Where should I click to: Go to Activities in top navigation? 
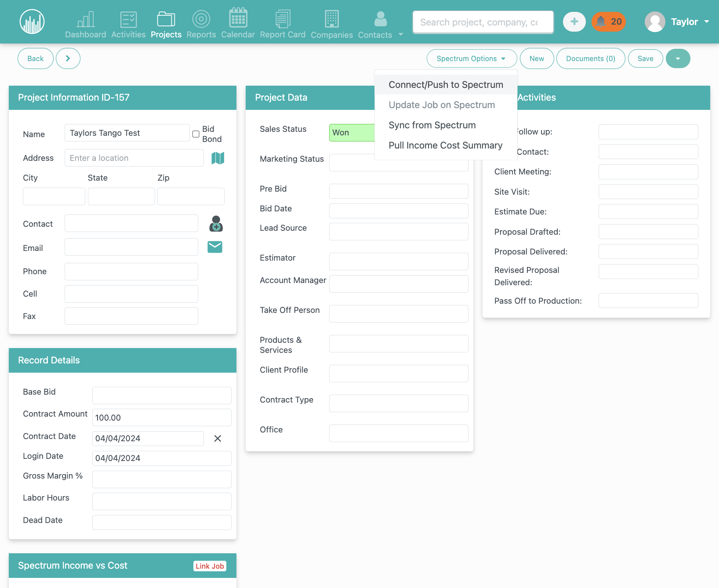(x=128, y=25)
